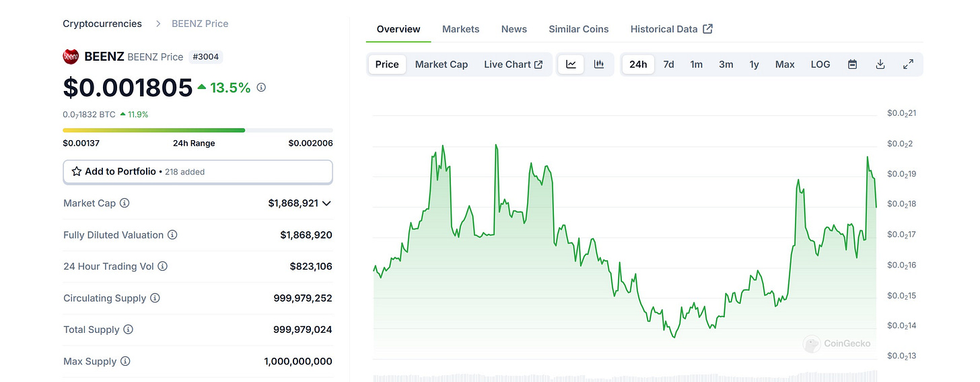
Task: Expand the Market Cap value chevron
Action: pyautogui.click(x=327, y=203)
